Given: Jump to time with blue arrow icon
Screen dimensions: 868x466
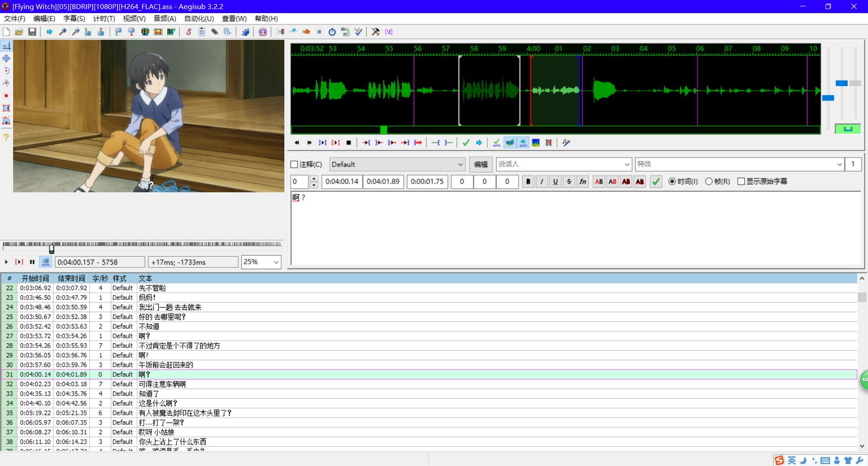Looking at the screenshot, I should (x=50, y=32).
